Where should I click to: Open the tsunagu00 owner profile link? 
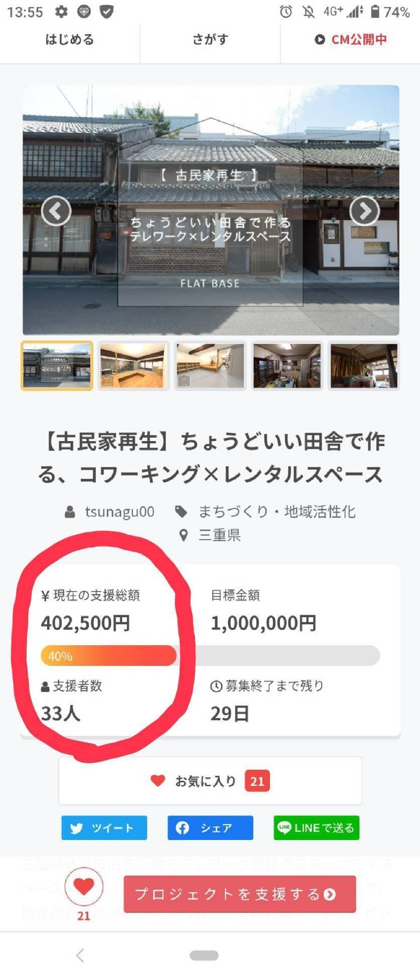pos(119,511)
